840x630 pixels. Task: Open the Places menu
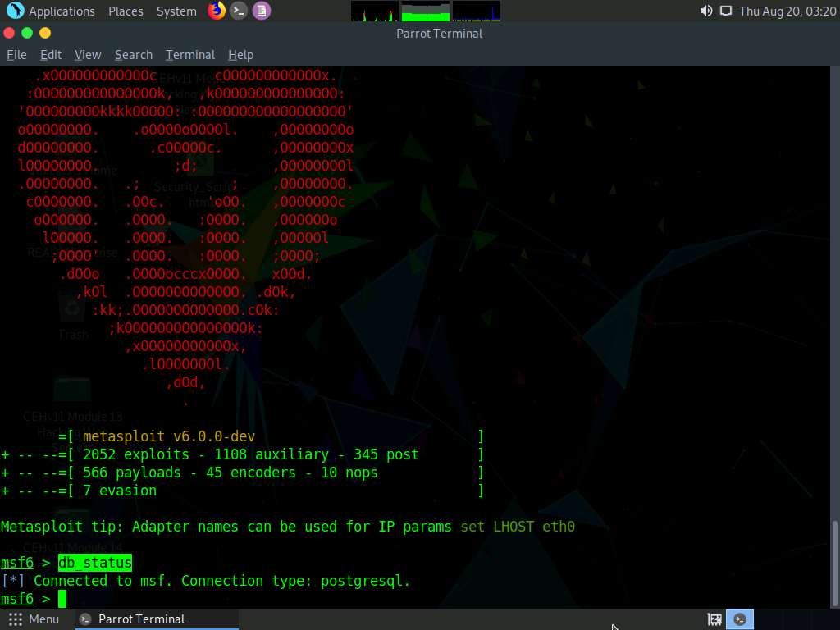coord(126,11)
